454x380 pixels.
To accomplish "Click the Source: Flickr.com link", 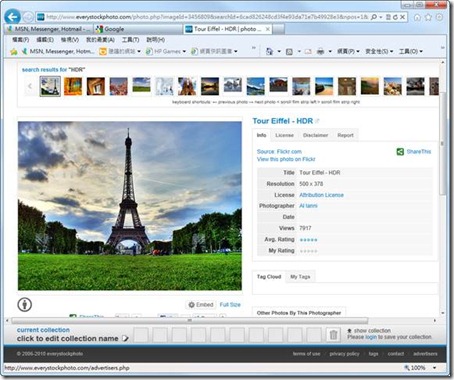I will coord(279,152).
